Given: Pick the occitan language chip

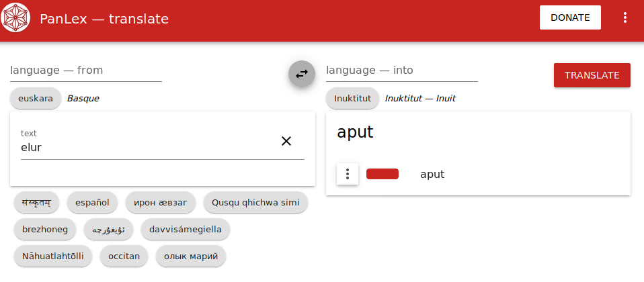Looking at the screenshot, I should tap(124, 256).
